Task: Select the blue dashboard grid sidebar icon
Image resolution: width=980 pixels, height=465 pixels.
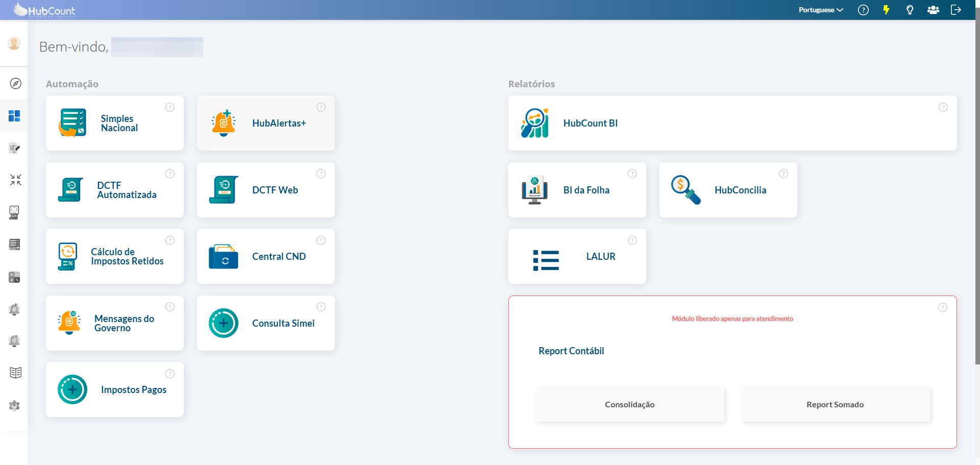Action: [14, 116]
